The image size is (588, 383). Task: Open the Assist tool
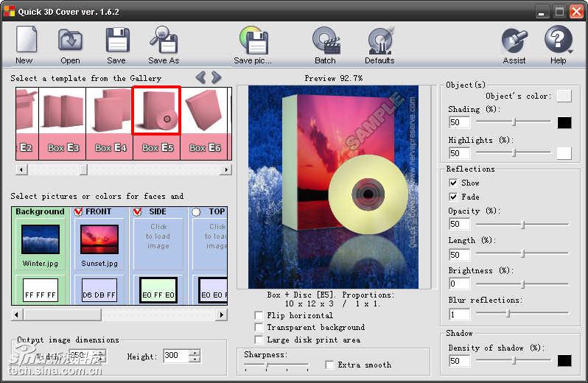coord(514,41)
